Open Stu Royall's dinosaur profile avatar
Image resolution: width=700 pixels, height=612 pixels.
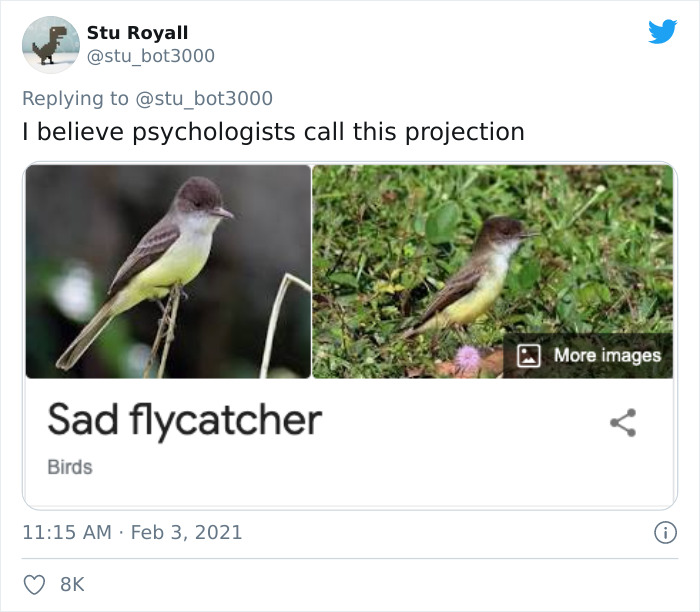(50, 45)
